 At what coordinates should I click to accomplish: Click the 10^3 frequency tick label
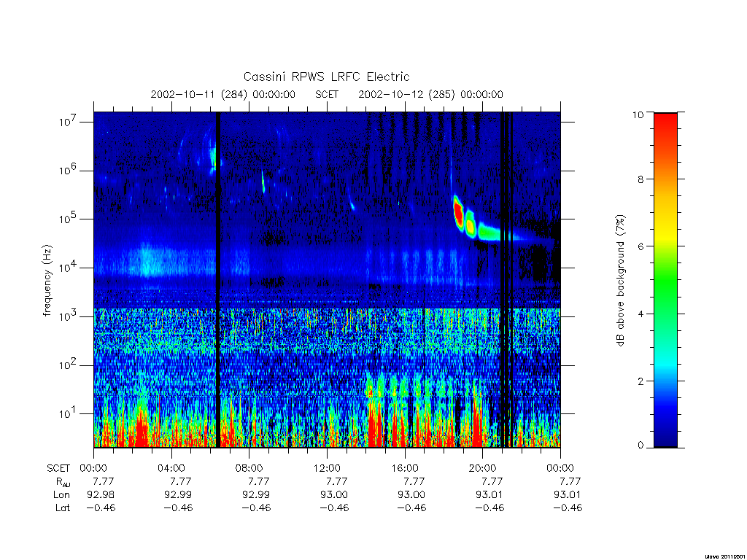69,316
